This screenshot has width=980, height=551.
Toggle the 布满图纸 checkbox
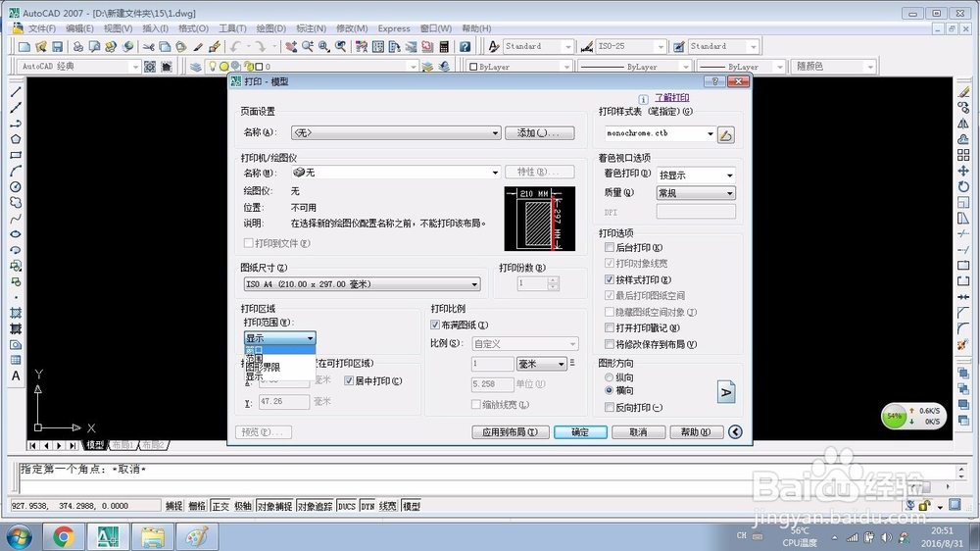point(435,325)
